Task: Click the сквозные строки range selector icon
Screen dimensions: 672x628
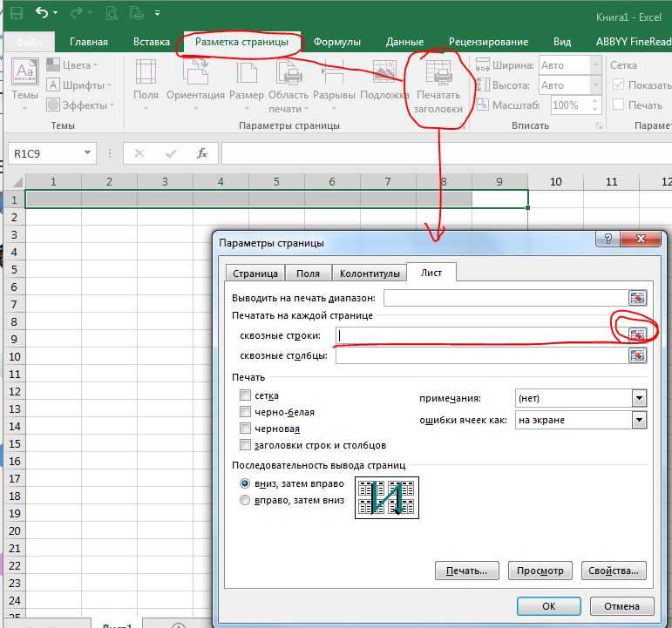Action: (x=637, y=334)
